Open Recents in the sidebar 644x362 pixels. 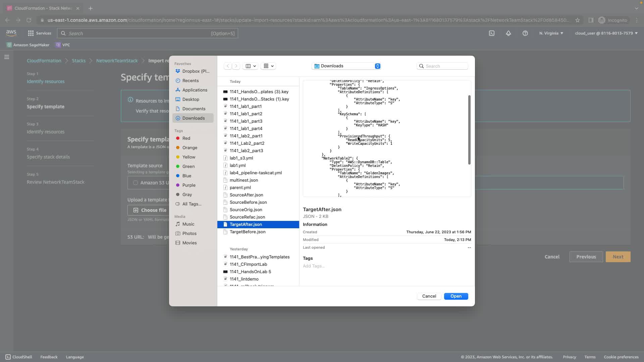(x=190, y=80)
